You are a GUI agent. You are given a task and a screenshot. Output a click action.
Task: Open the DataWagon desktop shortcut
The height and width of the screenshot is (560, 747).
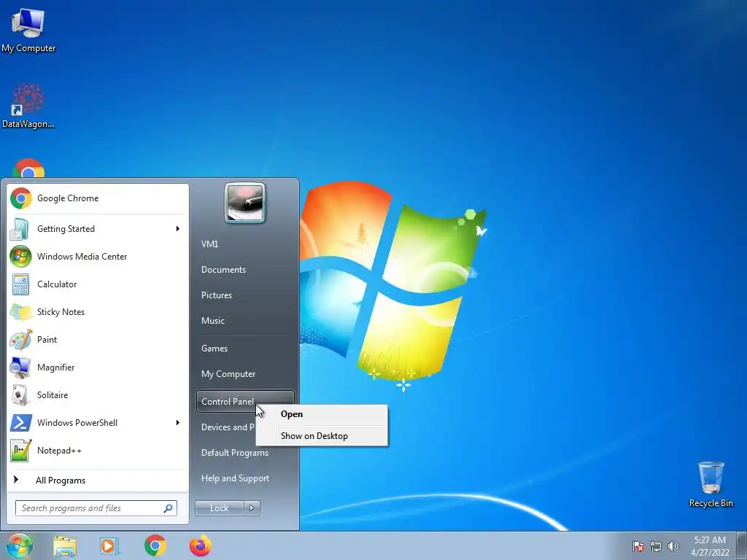28,106
